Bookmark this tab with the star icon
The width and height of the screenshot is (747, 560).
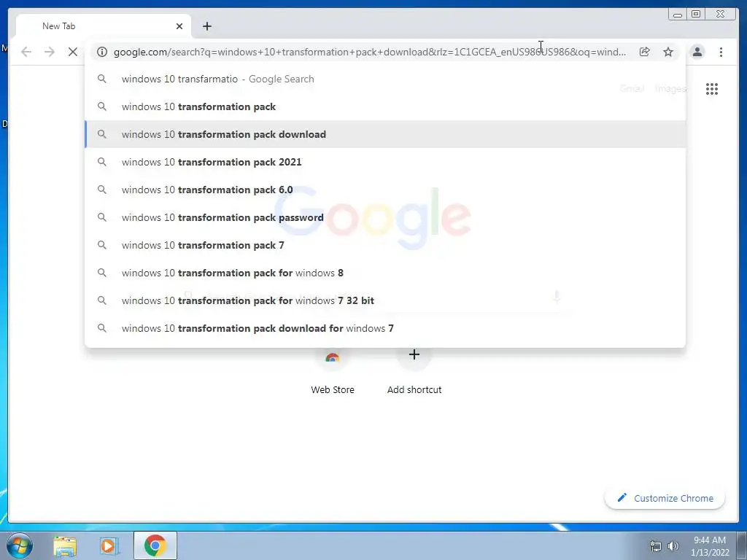(x=668, y=52)
